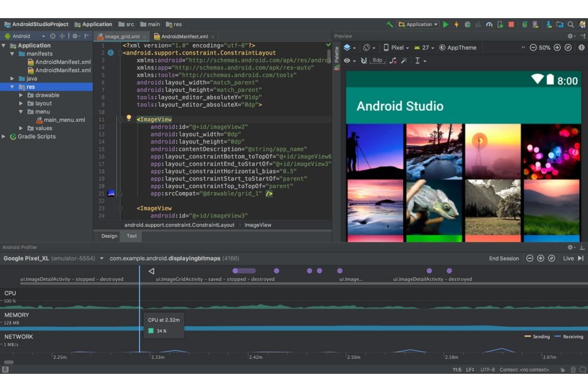The image size is (588, 392).
Task: Click the Profile app gauge icon
Action: (490, 24)
